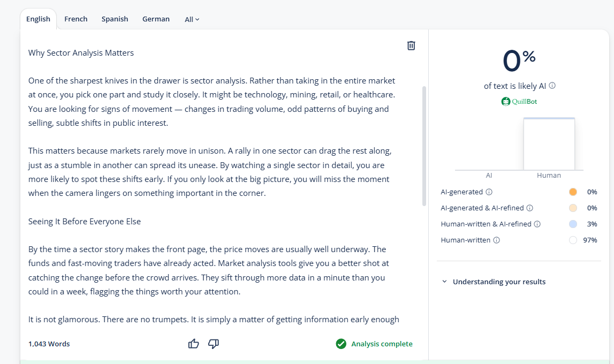Click the QuillBot logo
Screen dimensions: 614x364
click(519, 101)
